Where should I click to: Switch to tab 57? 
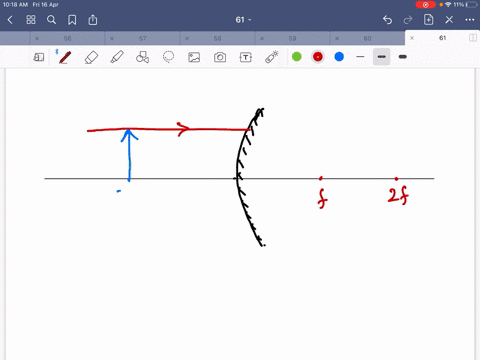pos(143,38)
